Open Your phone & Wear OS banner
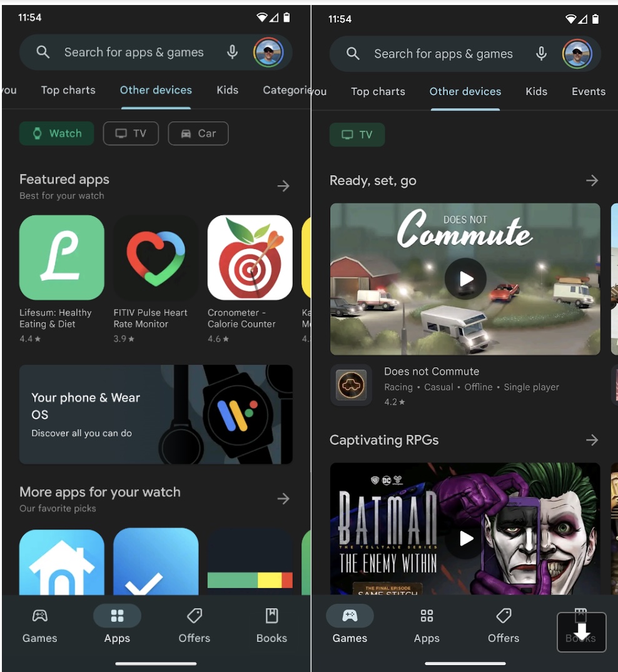Image resolution: width=618 pixels, height=672 pixels. pyautogui.click(x=156, y=414)
